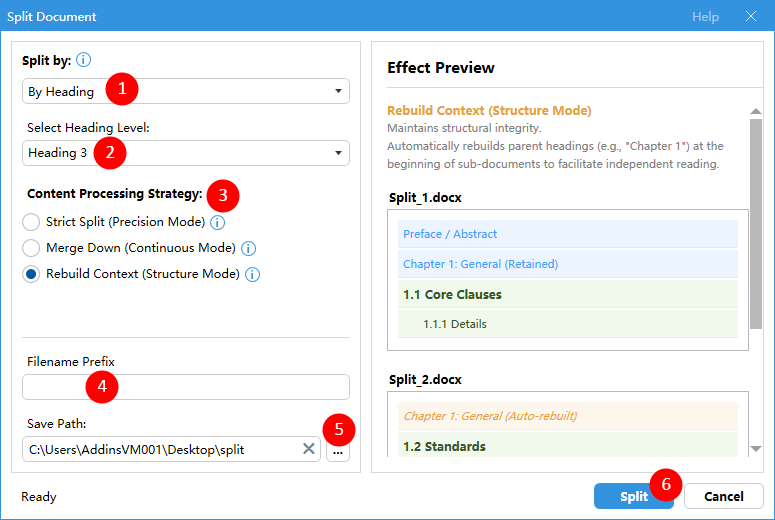Show info for Merge Down mode

[248, 248]
